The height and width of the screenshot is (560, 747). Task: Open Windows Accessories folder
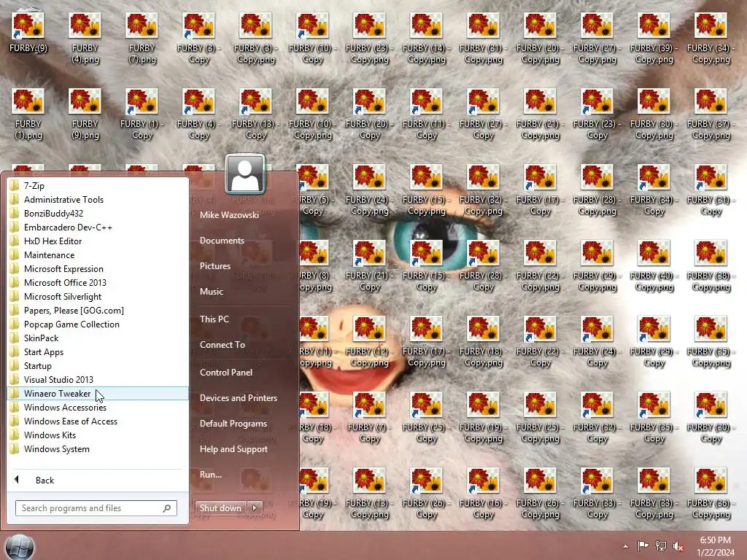[x=98, y=407]
